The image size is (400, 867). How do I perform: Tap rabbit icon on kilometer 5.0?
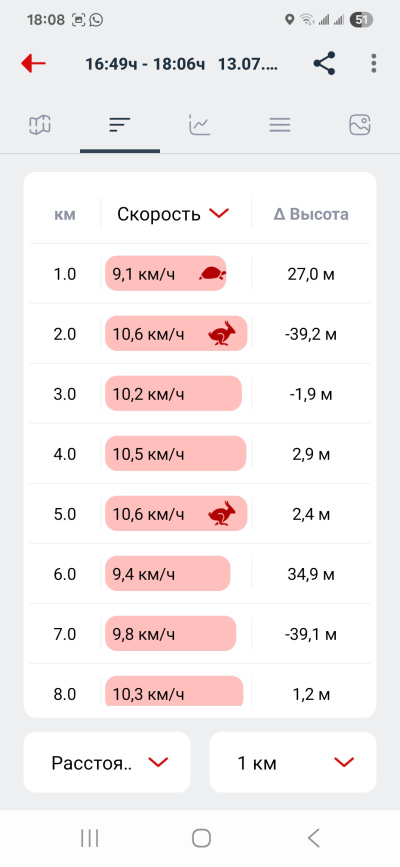click(222, 514)
